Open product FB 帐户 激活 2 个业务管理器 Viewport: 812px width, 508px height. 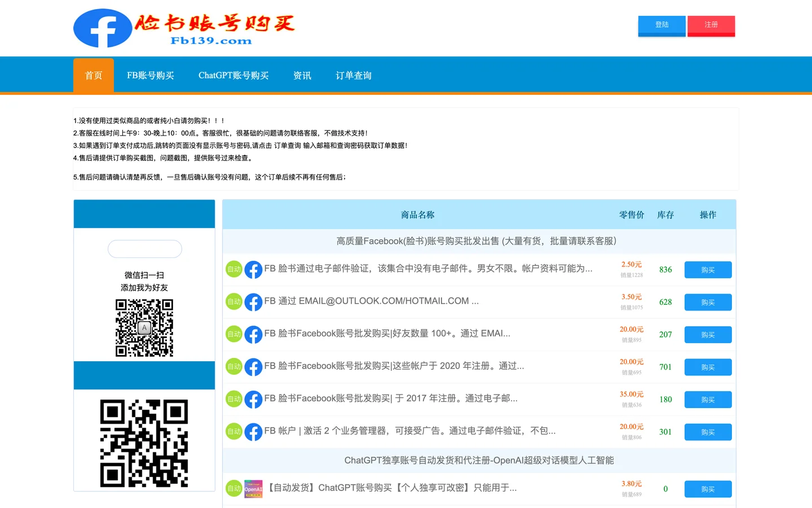tap(410, 431)
